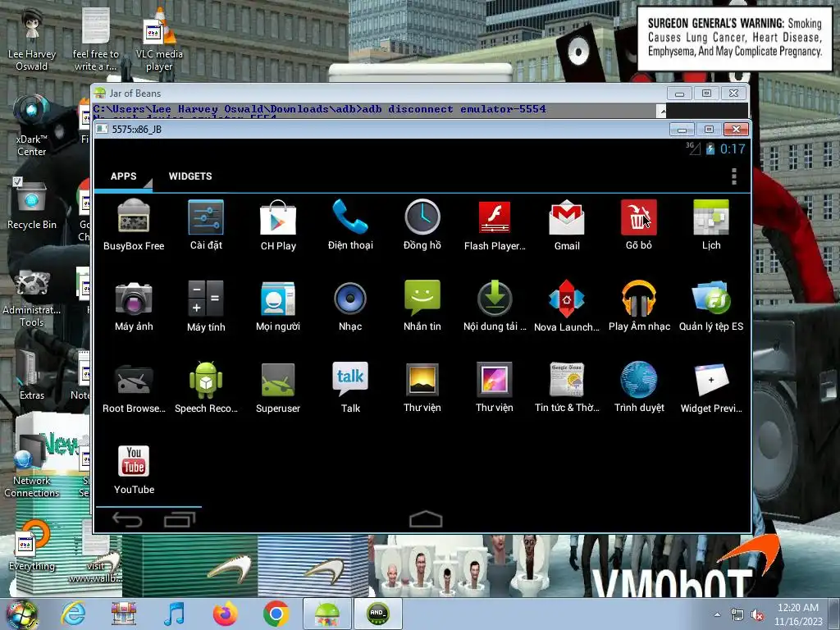Click the muted volume tray icon

[x=757, y=615]
